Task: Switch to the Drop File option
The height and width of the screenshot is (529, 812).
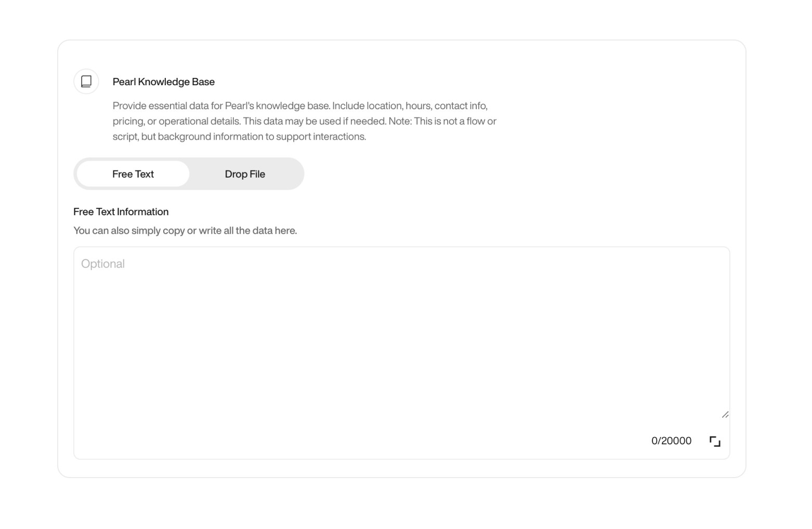Action: point(245,174)
